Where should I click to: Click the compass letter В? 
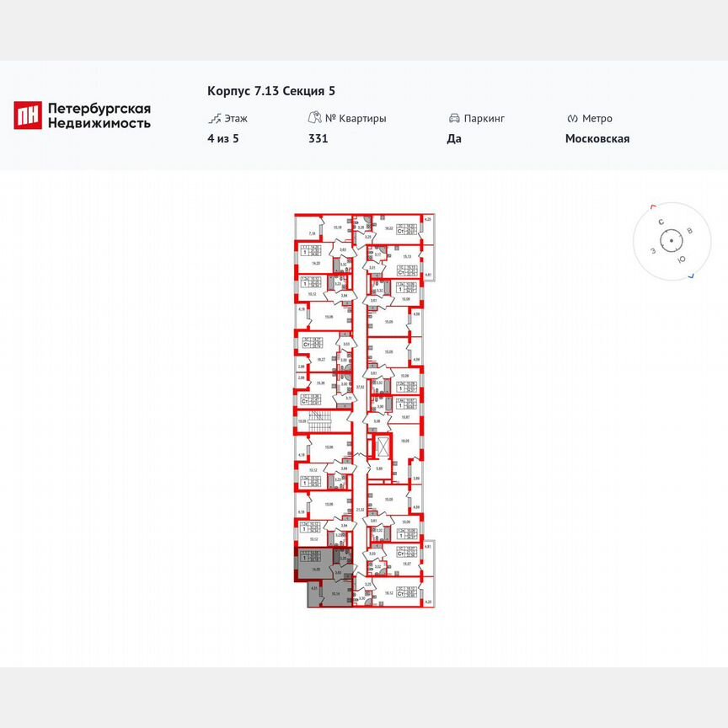click(x=689, y=231)
